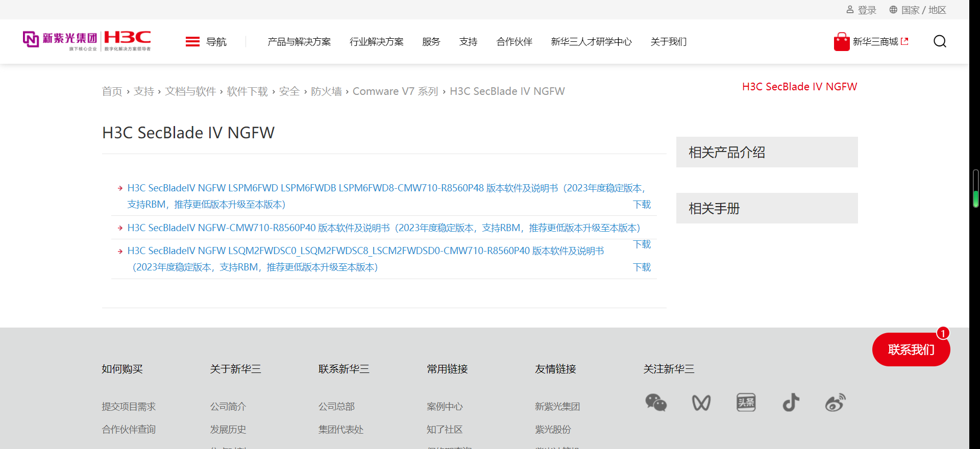Go to 支持 breadcrumb
The width and height of the screenshot is (980, 449).
click(144, 91)
